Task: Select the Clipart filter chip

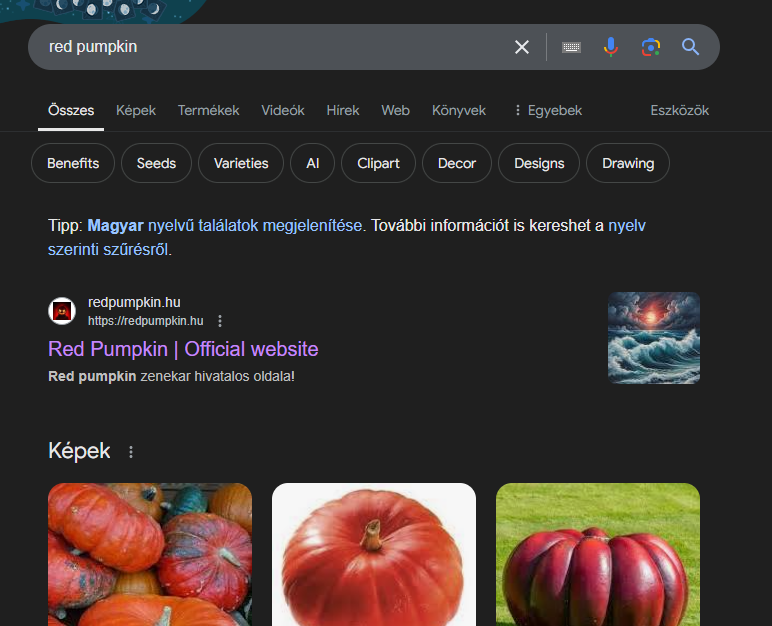Action: pos(378,163)
